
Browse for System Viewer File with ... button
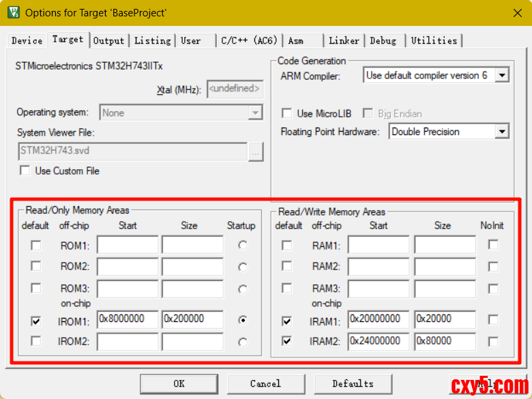click(256, 151)
